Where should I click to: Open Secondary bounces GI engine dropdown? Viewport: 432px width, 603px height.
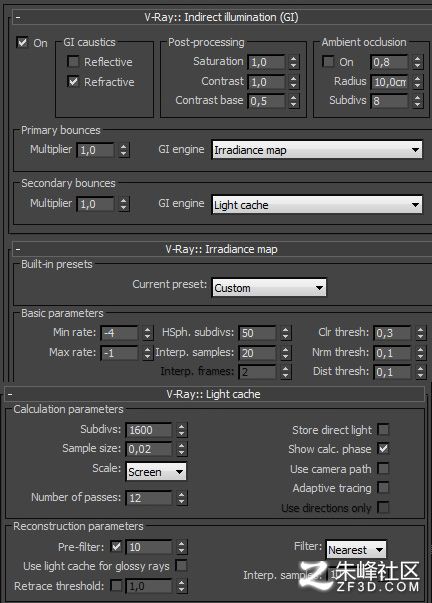pos(317,204)
